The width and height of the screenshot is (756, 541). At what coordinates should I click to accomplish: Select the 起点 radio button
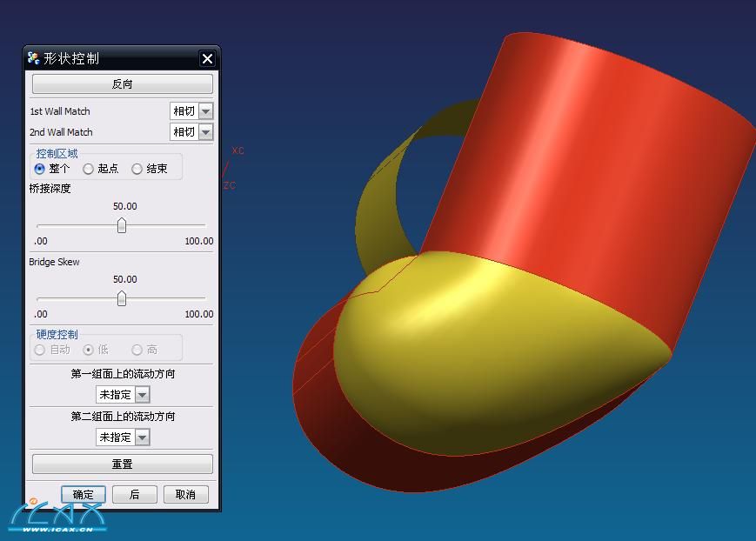click(x=89, y=169)
